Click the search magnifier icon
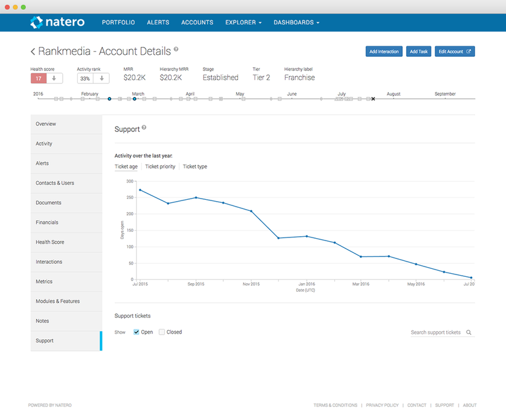Image resolution: width=506 pixels, height=420 pixels. click(x=469, y=332)
